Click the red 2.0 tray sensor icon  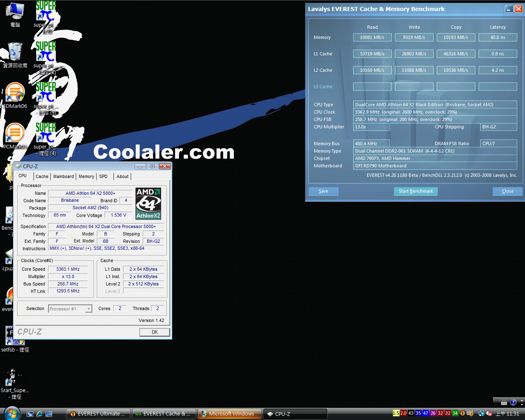coord(403,413)
